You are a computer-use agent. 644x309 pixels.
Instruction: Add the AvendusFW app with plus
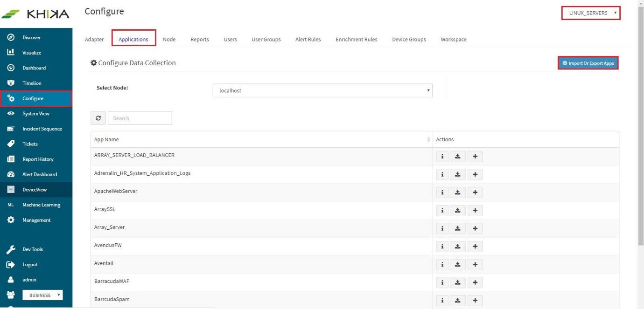coord(475,247)
